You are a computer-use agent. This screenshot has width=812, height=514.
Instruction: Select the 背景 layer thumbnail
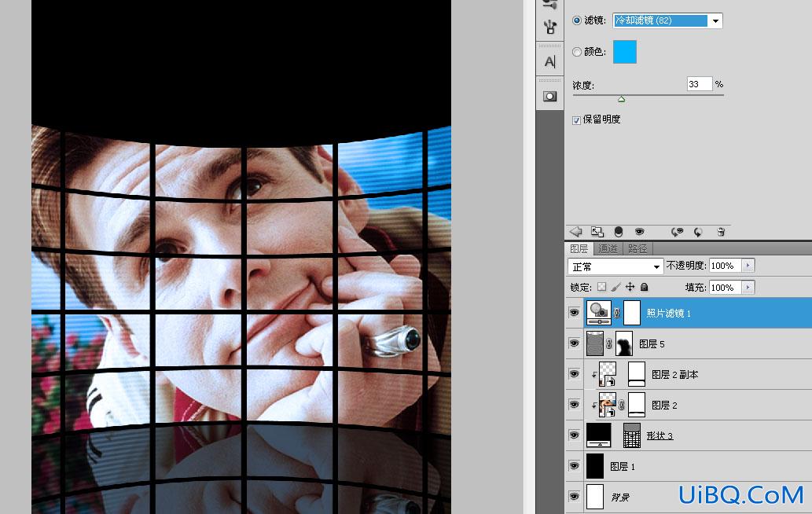point(595,497)
